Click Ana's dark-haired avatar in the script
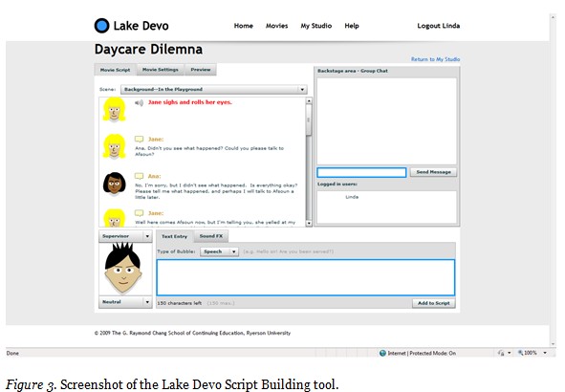 point(114,184)
